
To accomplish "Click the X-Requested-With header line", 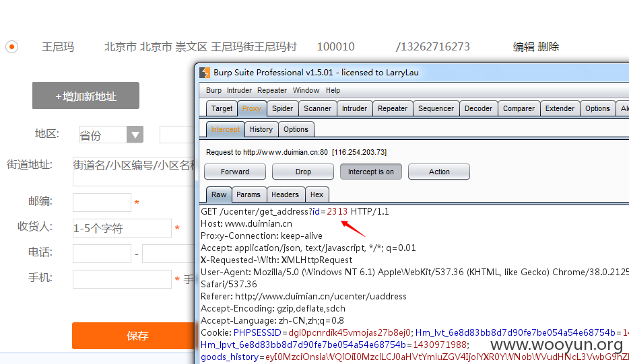I will tap(276, 260).
